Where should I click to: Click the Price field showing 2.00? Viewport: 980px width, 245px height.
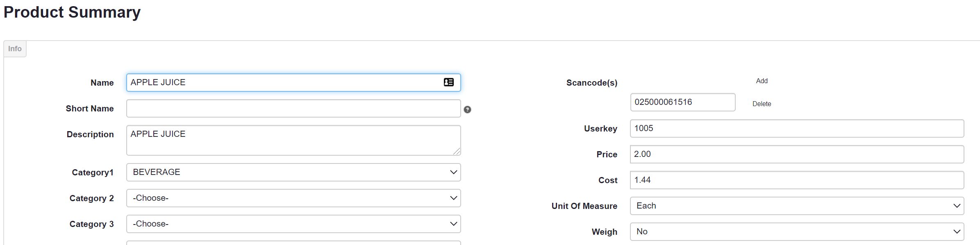pos(796,154)
